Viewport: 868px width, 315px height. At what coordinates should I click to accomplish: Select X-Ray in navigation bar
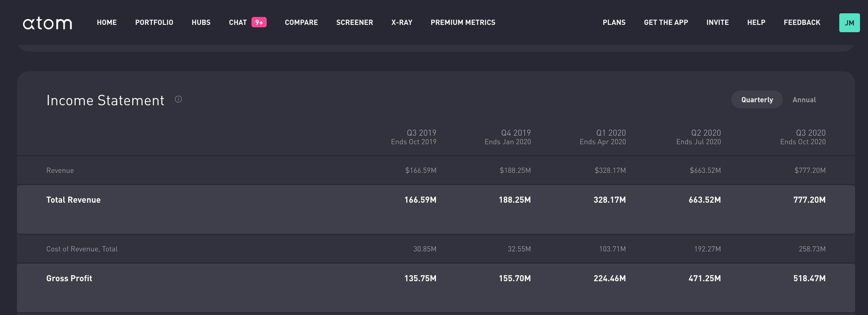pyautogui.click(x=402, y=23)
